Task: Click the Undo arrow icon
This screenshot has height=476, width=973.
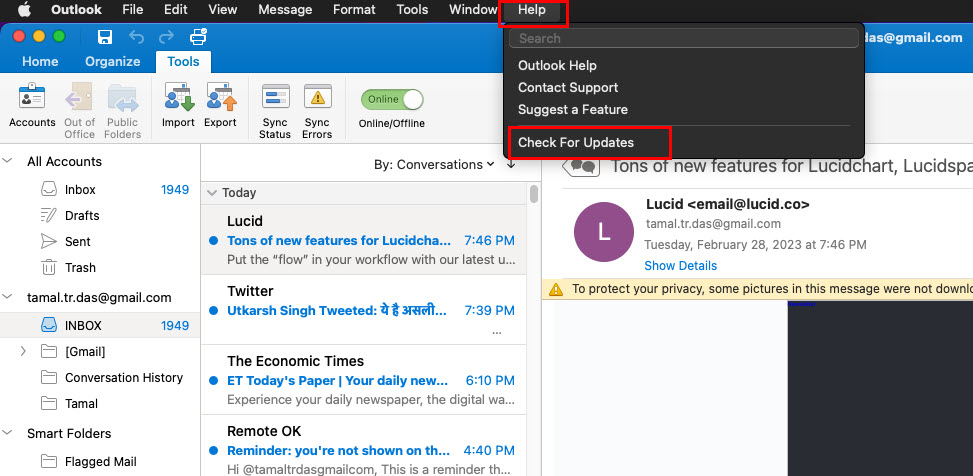Action: (136, 37)
